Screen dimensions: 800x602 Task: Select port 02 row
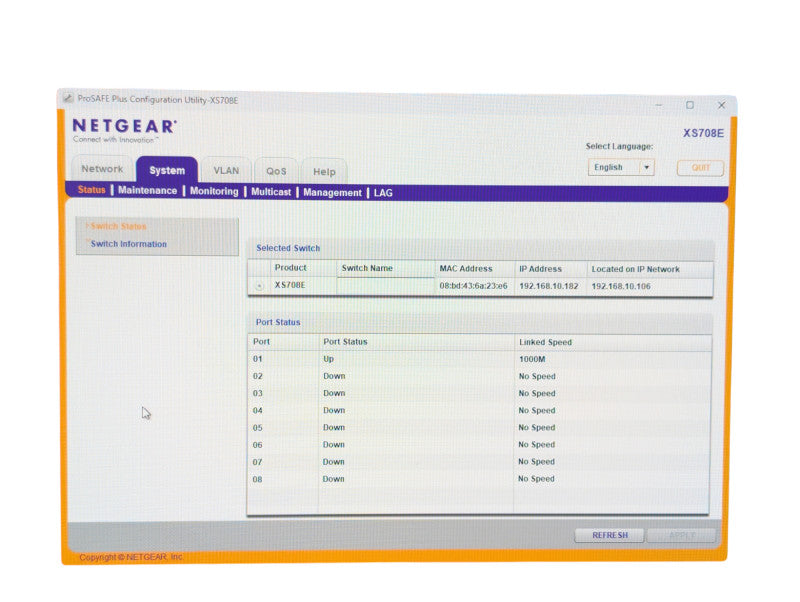[x=480, y=377]
